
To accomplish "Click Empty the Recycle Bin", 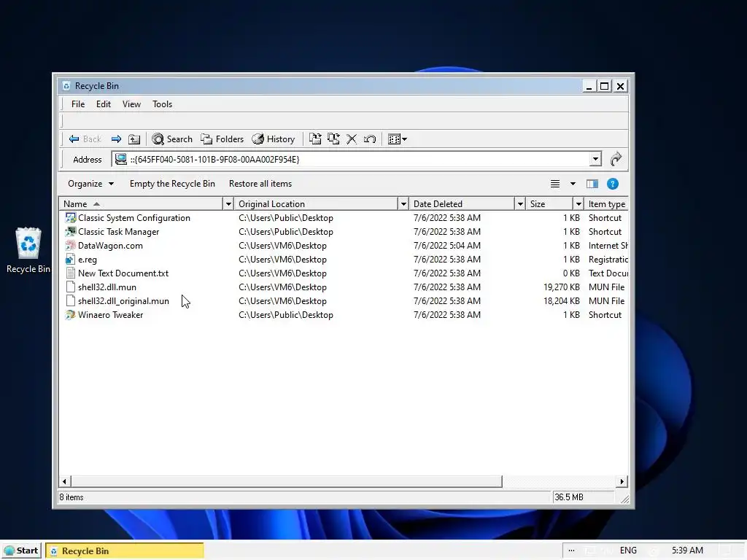I will tap(172, 184).
